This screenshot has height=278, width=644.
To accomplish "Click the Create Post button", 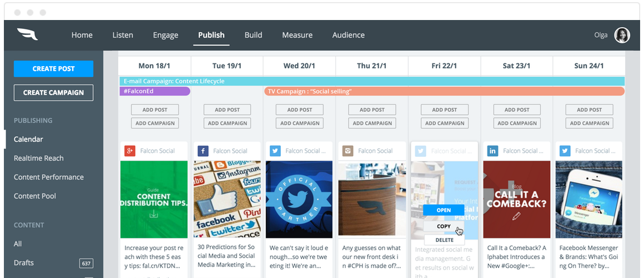I will [x=53, y=69].
